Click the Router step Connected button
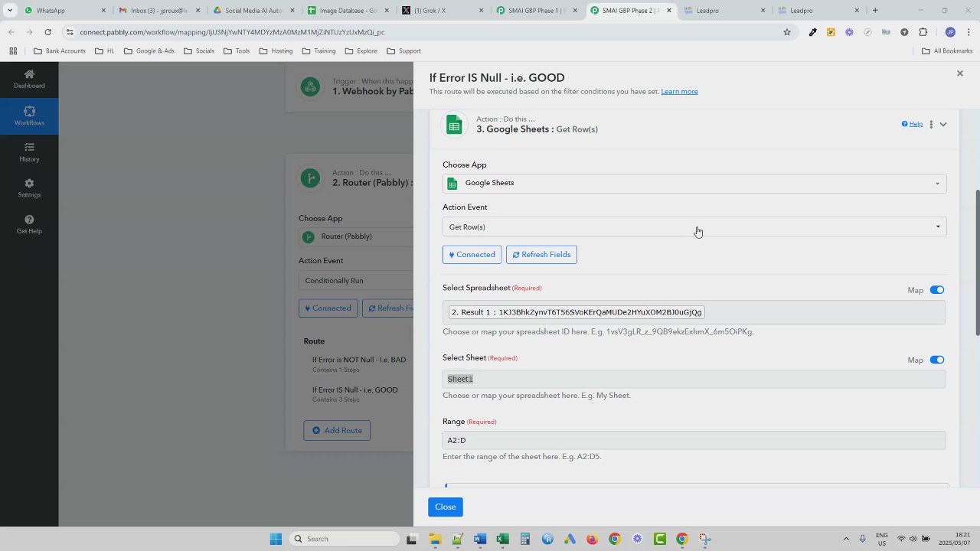 coord(328,308)
